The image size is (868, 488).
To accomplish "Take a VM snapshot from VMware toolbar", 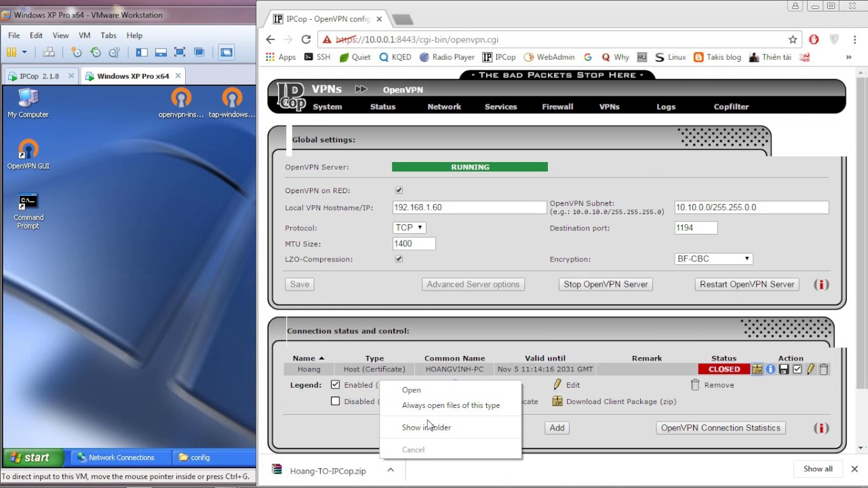I will click(76, 52).
